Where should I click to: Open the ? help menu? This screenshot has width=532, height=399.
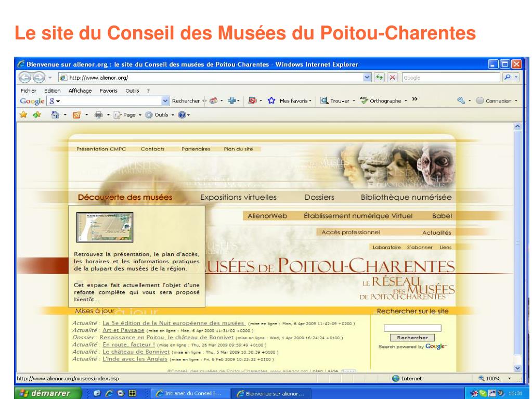click(148, 91)
